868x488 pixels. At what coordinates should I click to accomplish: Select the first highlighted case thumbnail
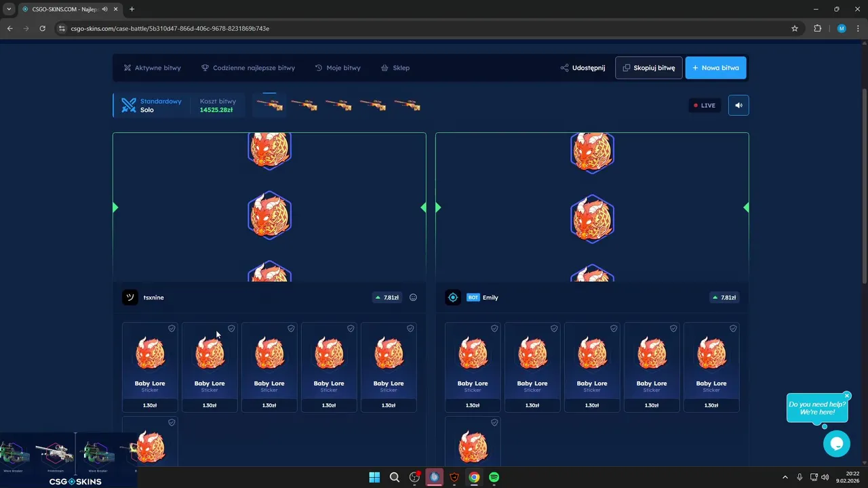click(x=269, y=105)
